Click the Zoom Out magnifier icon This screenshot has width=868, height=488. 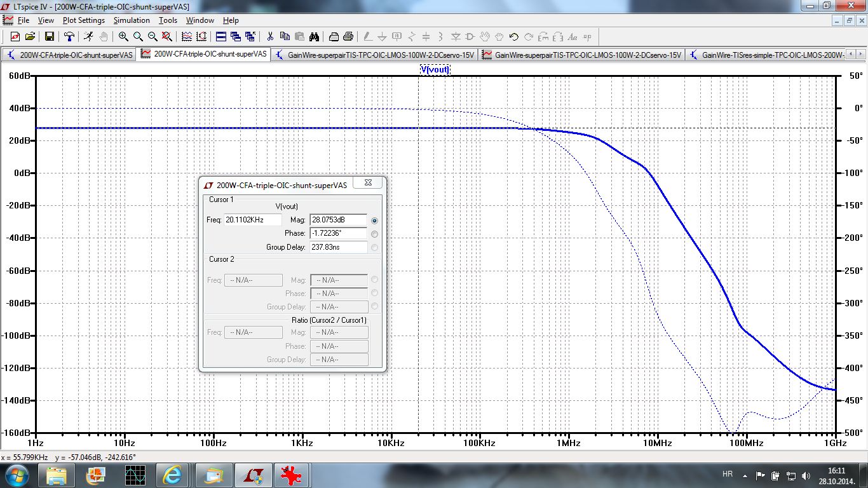tap(153, 36)
